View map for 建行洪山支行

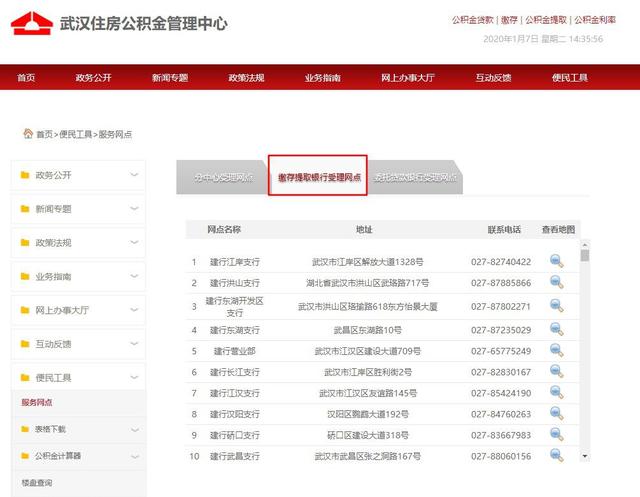pos(557,282)
